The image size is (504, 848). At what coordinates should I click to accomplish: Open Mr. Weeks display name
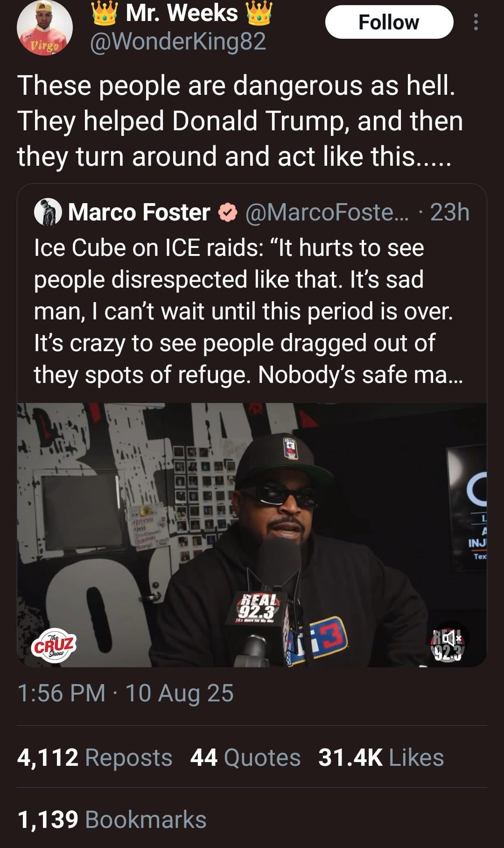point(182,13)
